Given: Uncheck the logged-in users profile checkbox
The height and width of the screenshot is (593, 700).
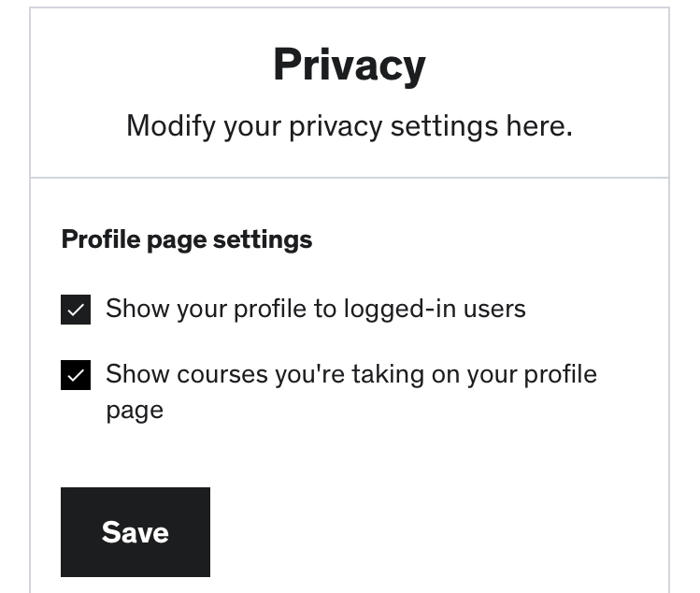Looking at the screenshot, I should pos(76,309).
